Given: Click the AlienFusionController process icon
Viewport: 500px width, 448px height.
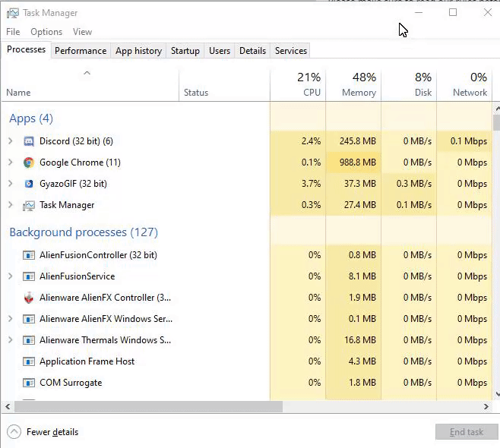Looking at the screenshot, I should 29,255.
